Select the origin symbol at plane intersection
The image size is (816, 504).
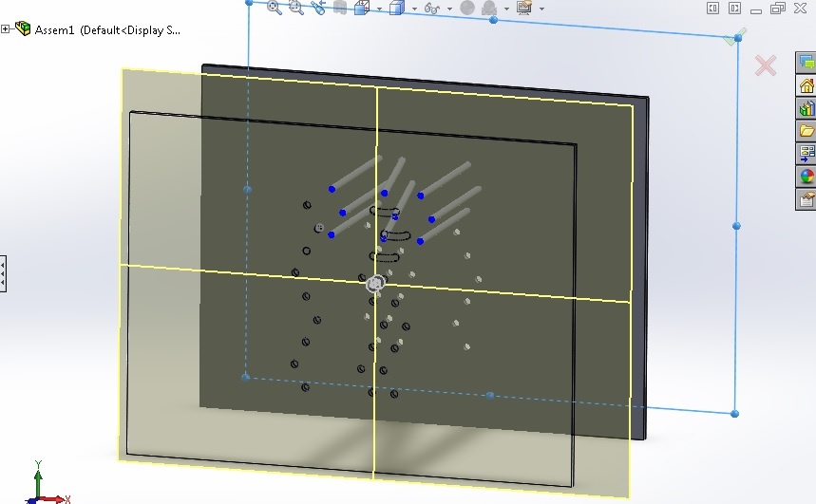[374, 284]
